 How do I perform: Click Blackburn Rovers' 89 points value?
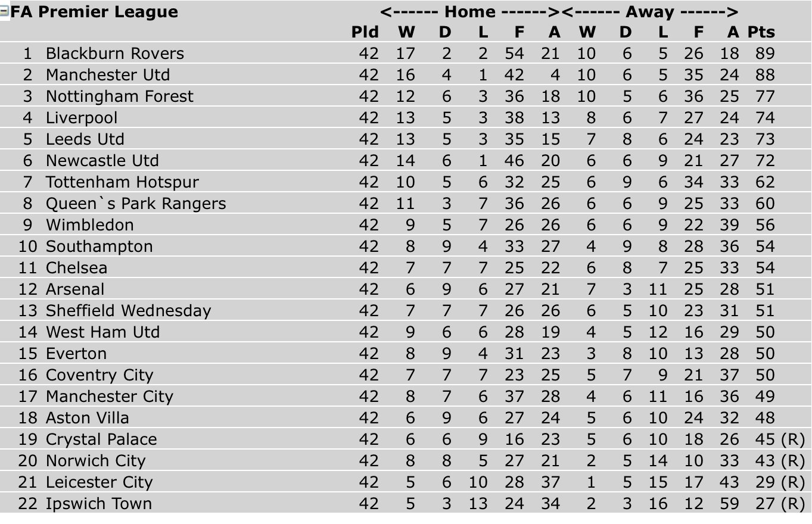(765, 54)
